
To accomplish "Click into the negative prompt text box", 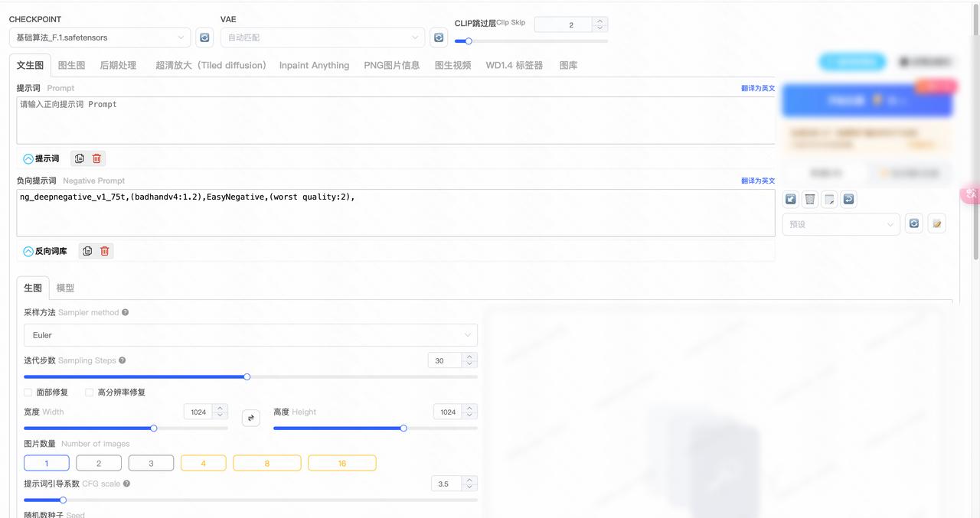I will tap(396, 213).
